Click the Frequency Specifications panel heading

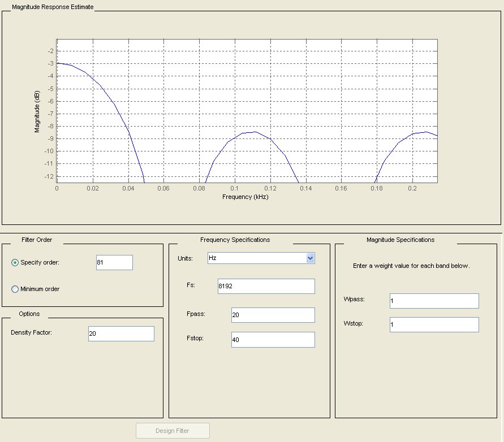[235, 240]
